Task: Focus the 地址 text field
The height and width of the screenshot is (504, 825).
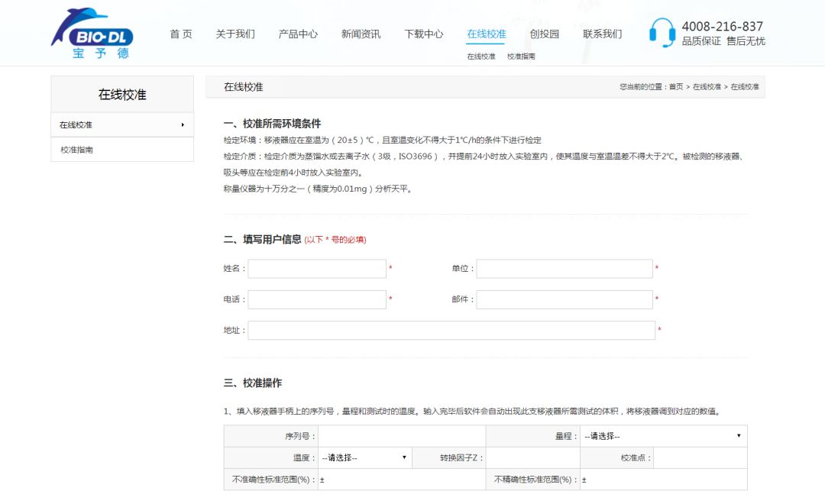Action: [x=451, y=330]
